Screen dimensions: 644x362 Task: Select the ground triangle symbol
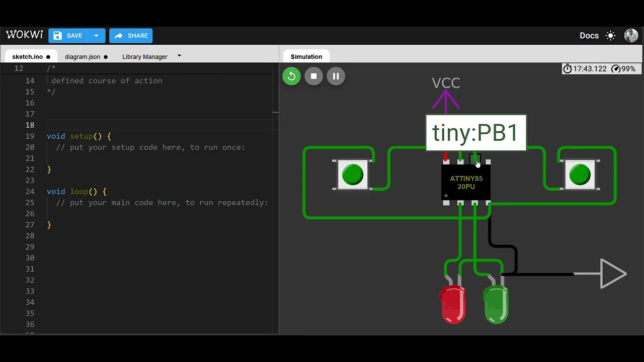[613, 274]
